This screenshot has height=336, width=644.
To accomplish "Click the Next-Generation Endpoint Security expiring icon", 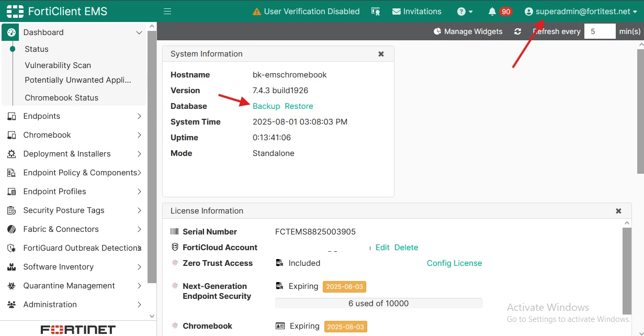I will pos(279,286).
